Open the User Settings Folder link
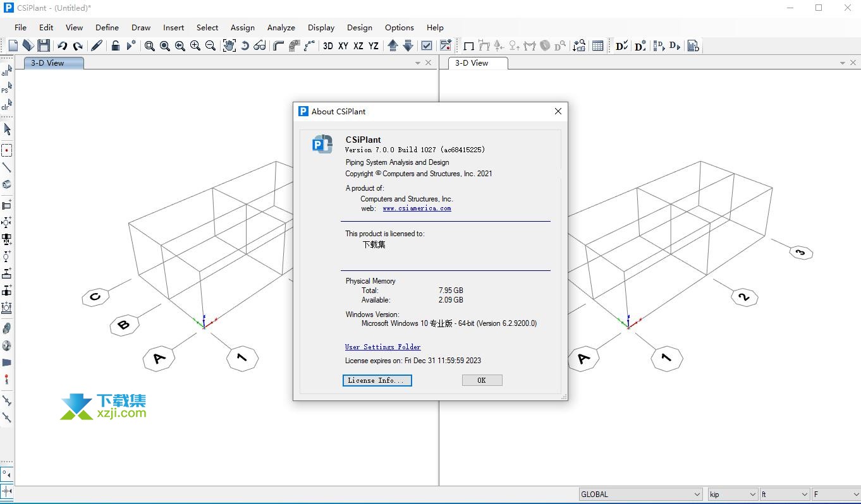This screenshot has height=504, width=861. (382, 347)
